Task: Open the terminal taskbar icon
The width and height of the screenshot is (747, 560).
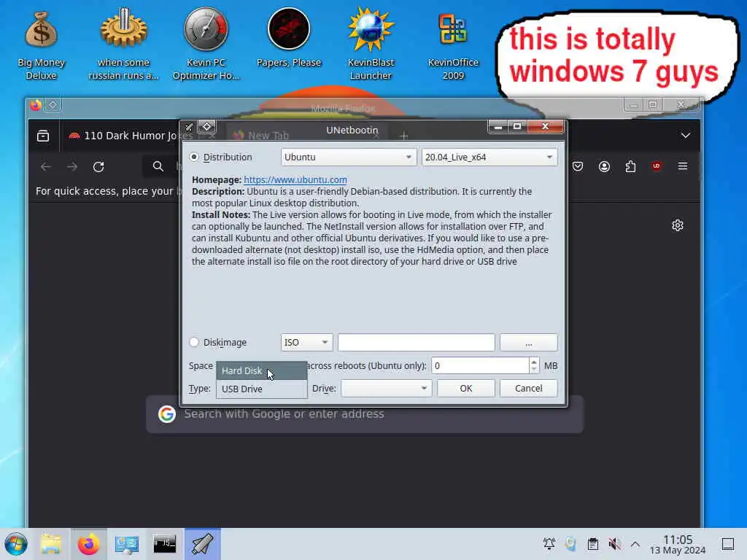Action: pyautogui.click(x=164, y=544)
